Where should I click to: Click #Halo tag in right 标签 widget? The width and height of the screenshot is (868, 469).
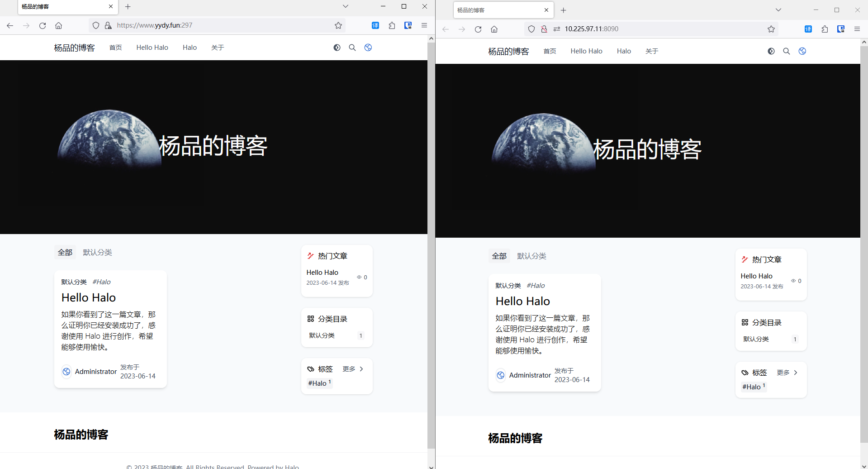[754, 387]
